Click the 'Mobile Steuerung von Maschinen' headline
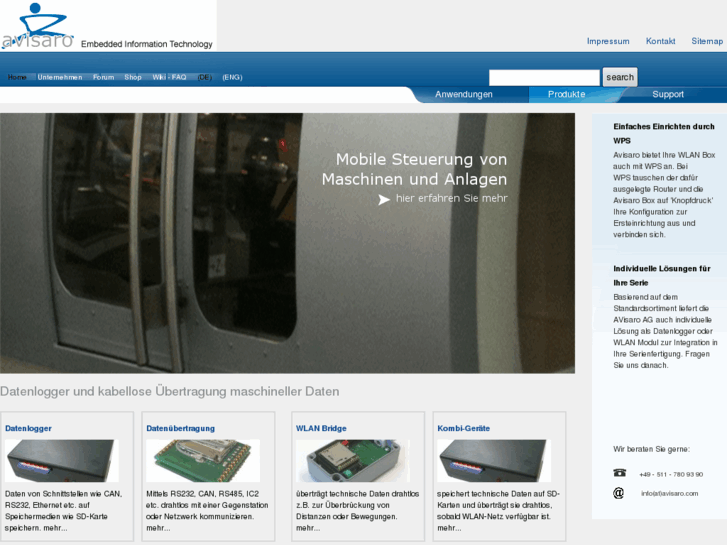The height and width of the screenshot is (545, 727). 415,169
